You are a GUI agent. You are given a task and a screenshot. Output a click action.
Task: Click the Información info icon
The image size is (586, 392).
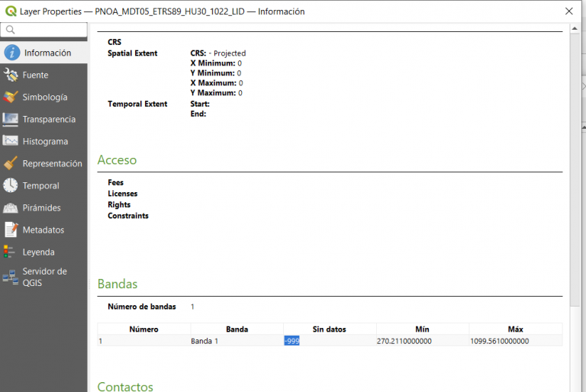click(11, 53)
